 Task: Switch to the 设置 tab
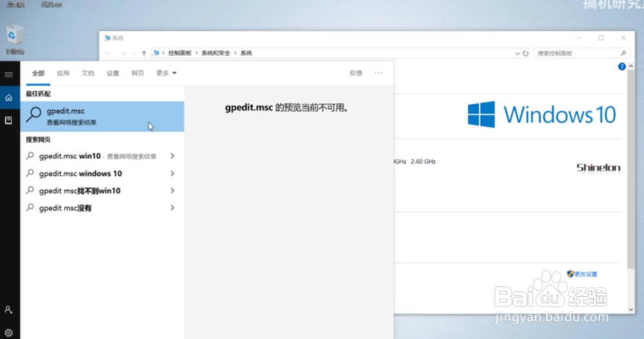click(113, 73)
